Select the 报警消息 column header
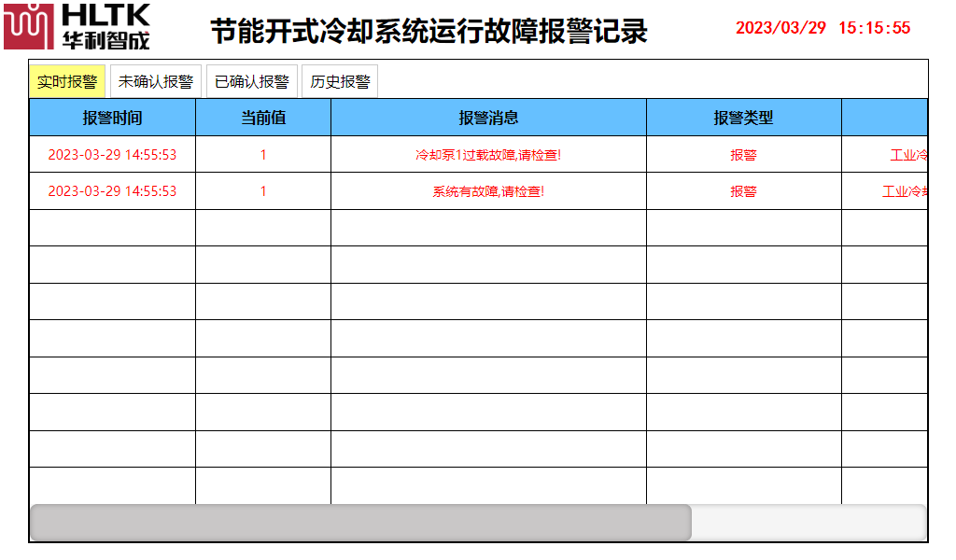Screen dimensions: 956x560 coord(488,118)
